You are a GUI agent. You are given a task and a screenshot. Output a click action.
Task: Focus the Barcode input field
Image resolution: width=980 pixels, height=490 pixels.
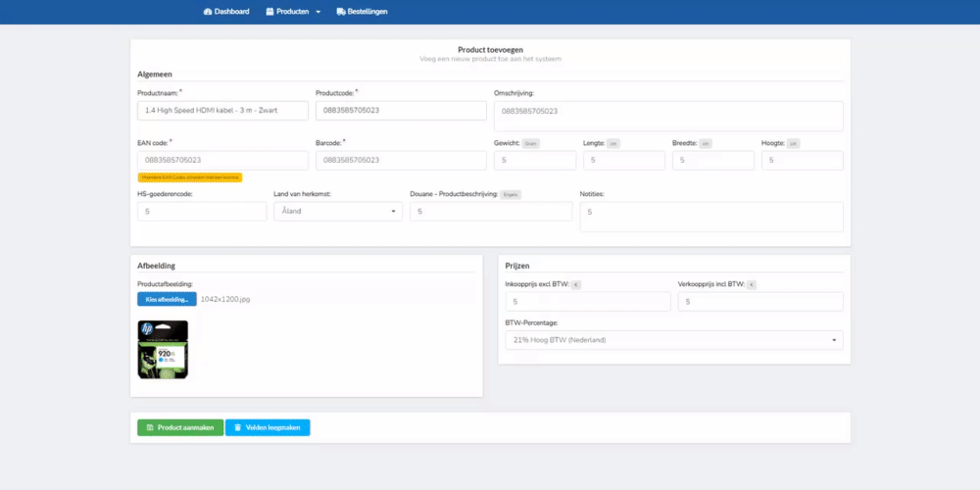(x=401, y=160)
